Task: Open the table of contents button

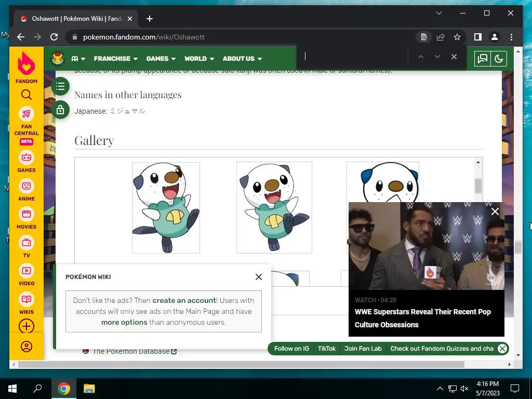Action: click(60, 86)
